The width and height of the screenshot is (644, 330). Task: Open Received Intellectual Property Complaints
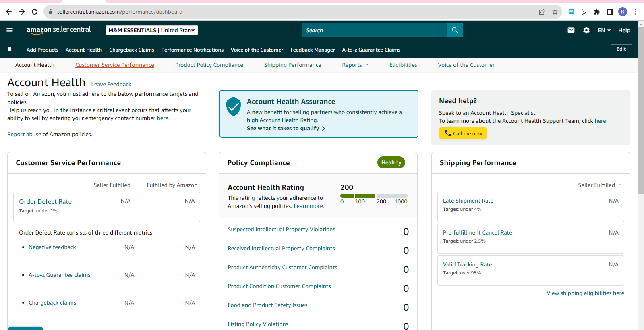281,248
